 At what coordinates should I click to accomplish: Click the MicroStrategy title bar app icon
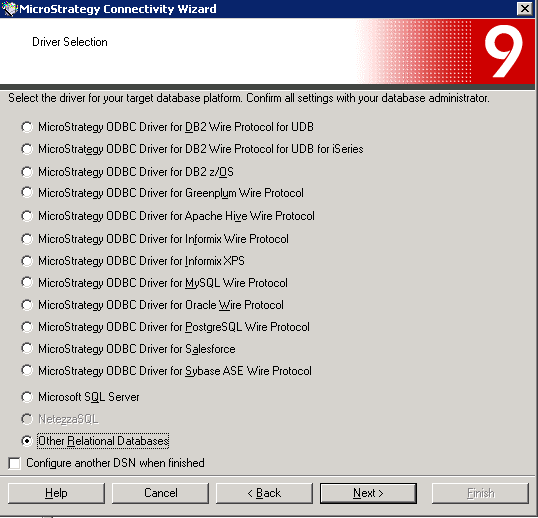tap(10, 9)
